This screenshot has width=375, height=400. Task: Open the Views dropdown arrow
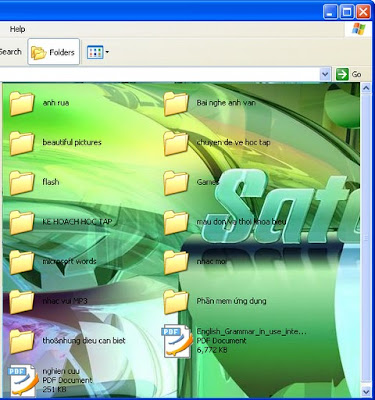[x=107, y=52]
